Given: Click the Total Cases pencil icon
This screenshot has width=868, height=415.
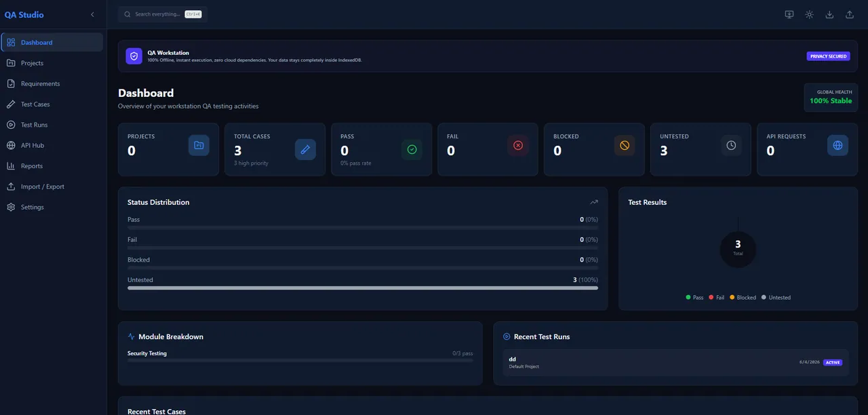Looking at the screenshot, I should tap(305, 149).
